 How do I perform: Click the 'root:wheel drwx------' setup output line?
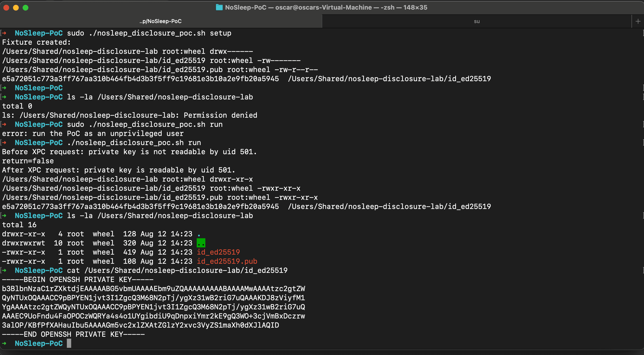point(127,51)
